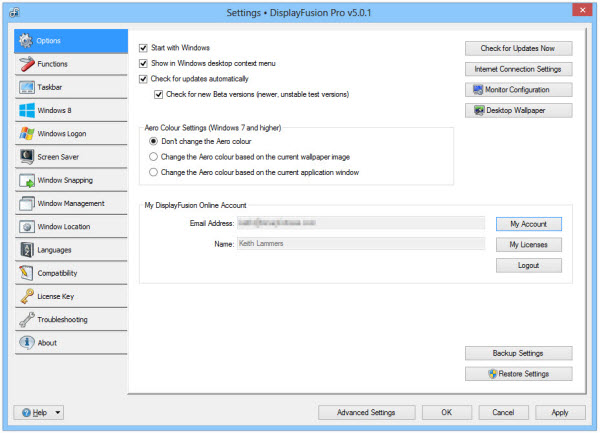Click the shield icon on Restore Settings

[x=492, y=374]
